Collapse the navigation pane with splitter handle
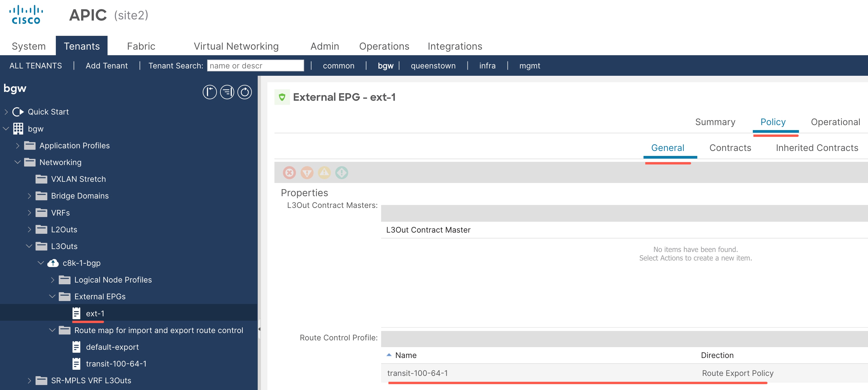 click(259, 329)
